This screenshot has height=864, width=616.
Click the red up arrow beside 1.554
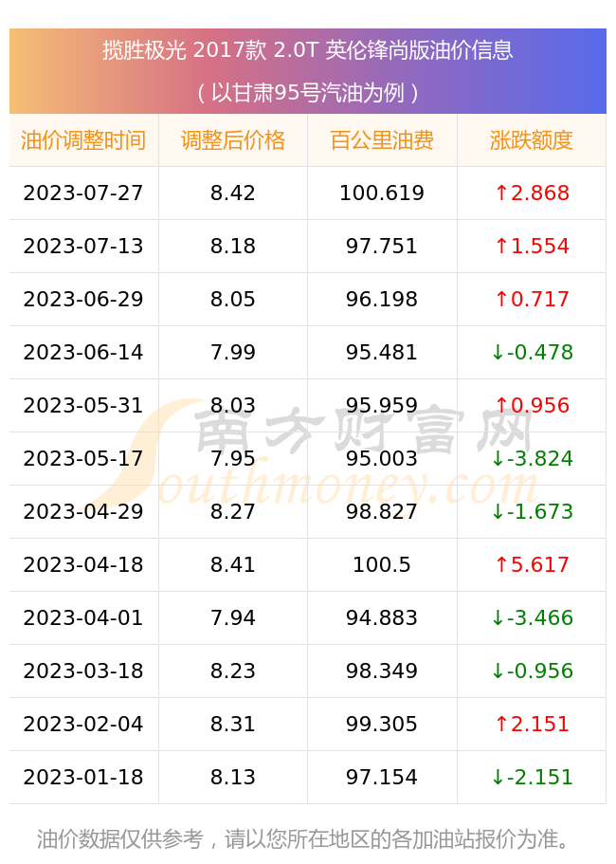coord(501,246)
